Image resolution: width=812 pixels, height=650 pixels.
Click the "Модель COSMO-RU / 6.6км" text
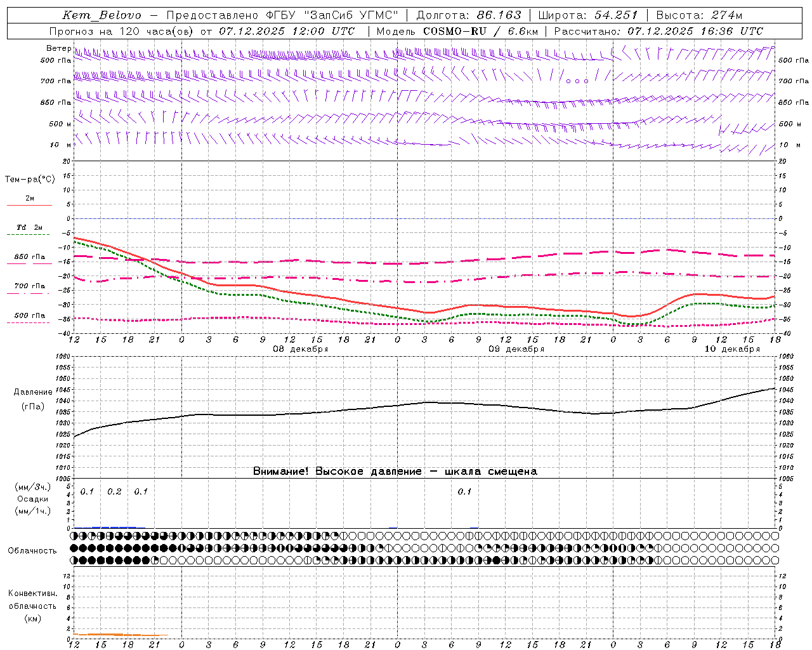click(x=457, y=31)
